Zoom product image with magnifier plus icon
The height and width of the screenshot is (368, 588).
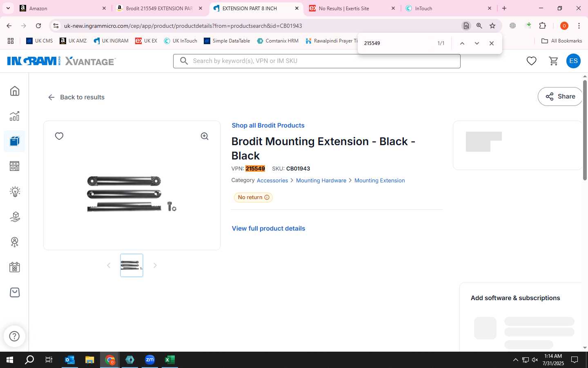click(205, 136)
